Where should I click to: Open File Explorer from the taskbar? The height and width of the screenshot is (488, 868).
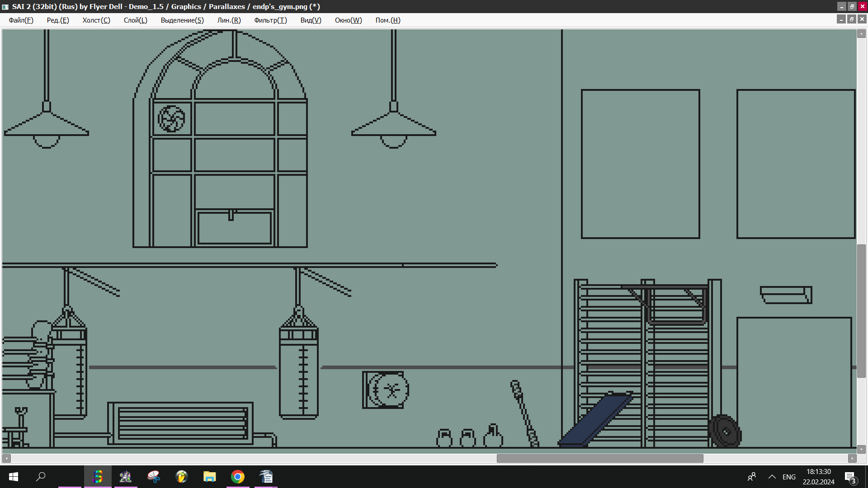click(210, 477)
